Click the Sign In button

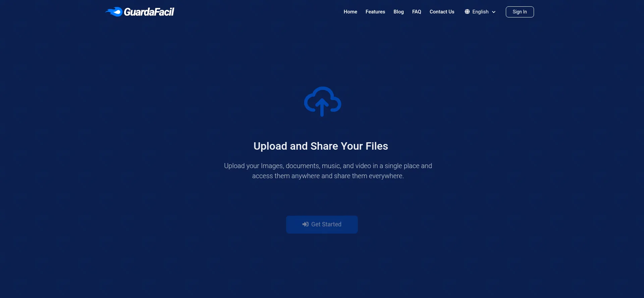tap(520, 12)
